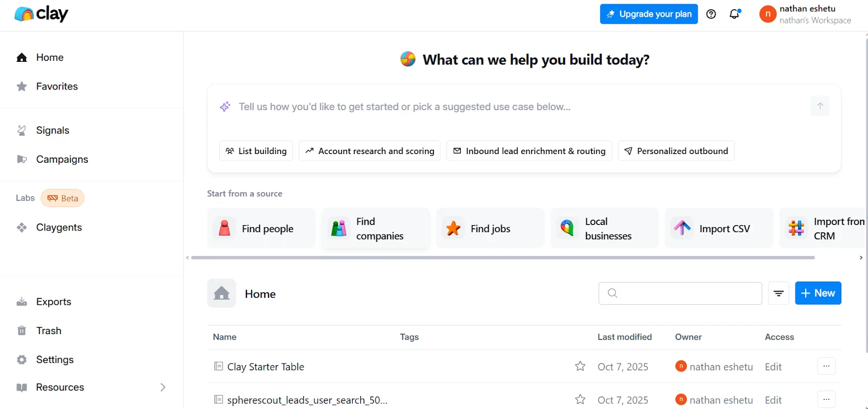The width and height of the screenshot is (868, 409).
Task: Open Claygents from the sidebar
Action: 59,227
